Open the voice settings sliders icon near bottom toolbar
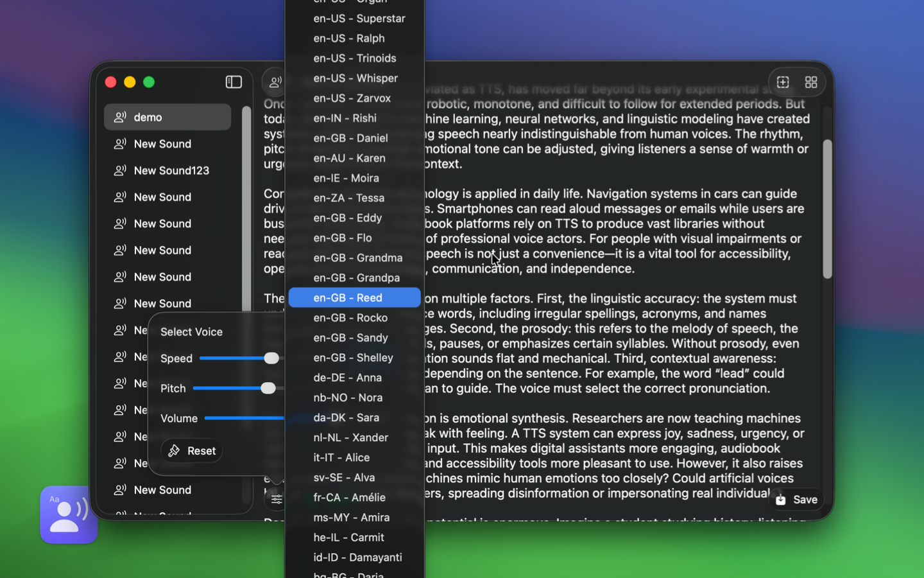This screenshot has height=578, width=924. click(276, 499)
